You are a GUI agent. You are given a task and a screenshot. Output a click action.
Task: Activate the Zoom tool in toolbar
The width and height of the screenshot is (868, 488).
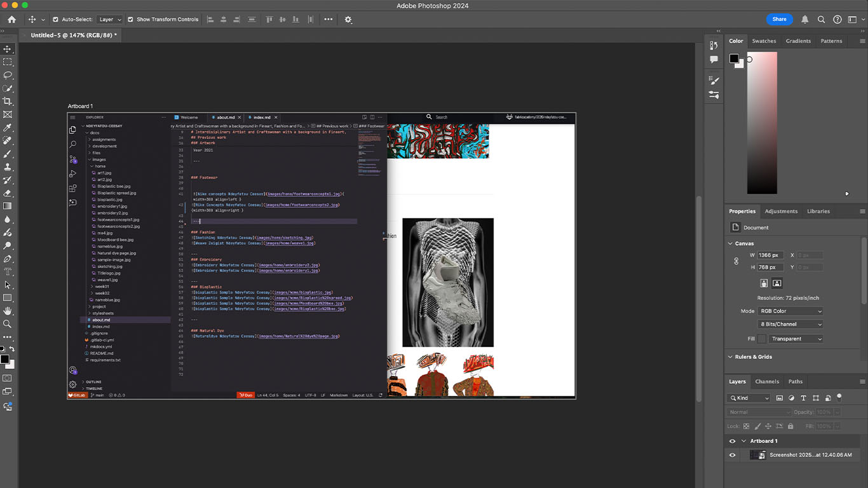(x=8, y=324)
